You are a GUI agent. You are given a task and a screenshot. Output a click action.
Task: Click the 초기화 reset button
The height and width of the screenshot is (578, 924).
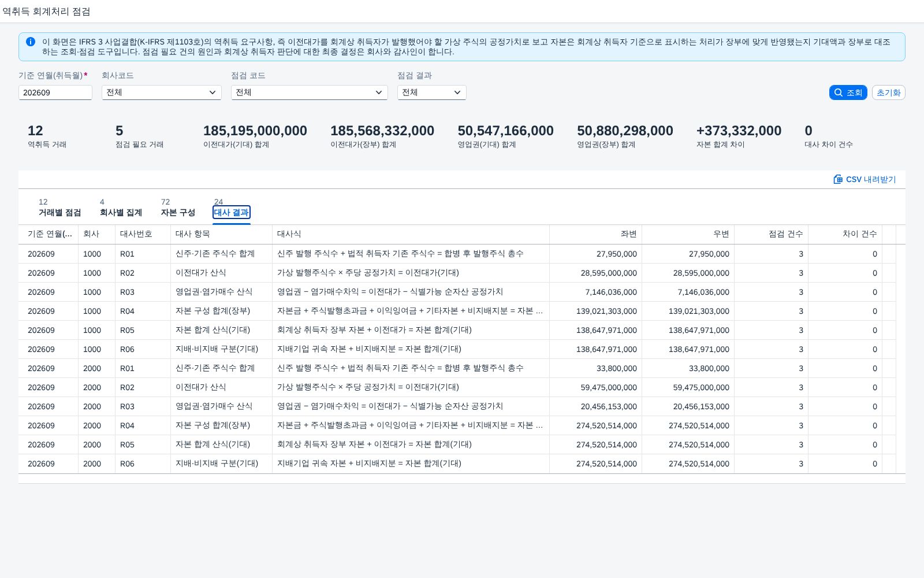coord(888,92)
